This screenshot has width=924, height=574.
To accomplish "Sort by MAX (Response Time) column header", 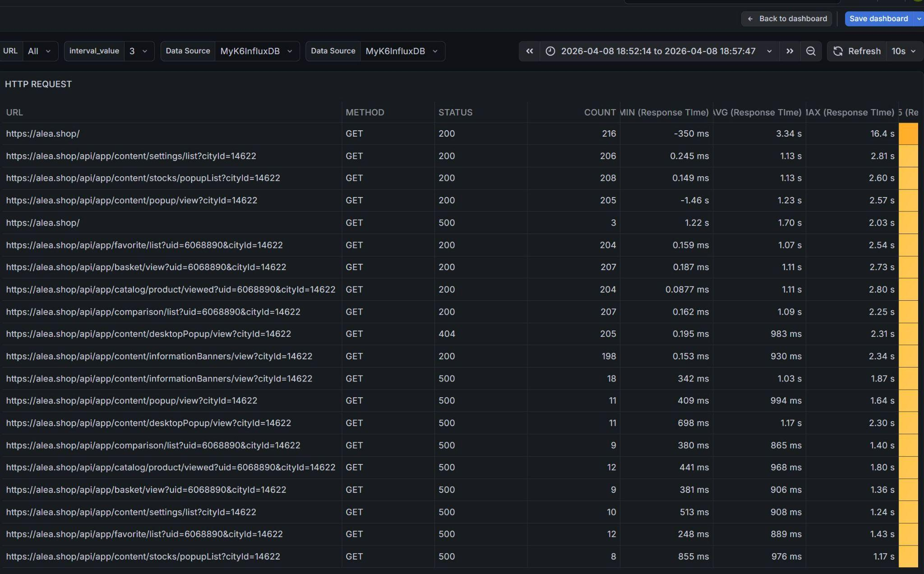I will (x=851, y=112).
